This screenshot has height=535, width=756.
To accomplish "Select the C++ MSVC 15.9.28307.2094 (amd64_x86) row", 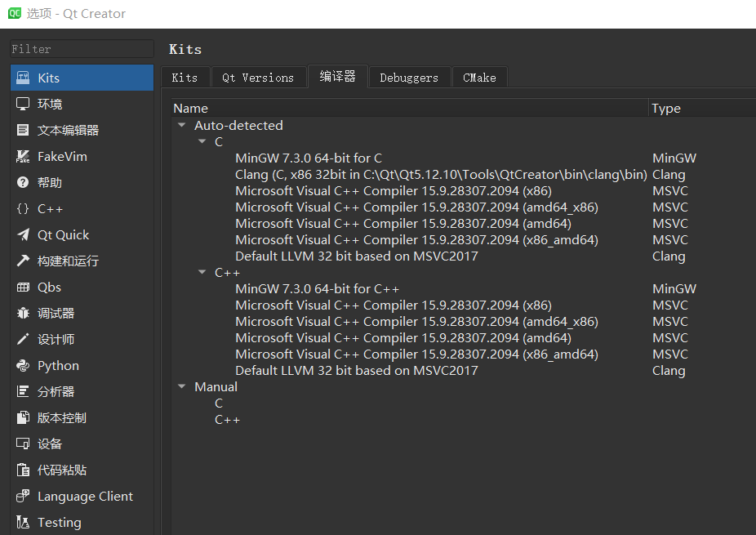I will point(416,322).
